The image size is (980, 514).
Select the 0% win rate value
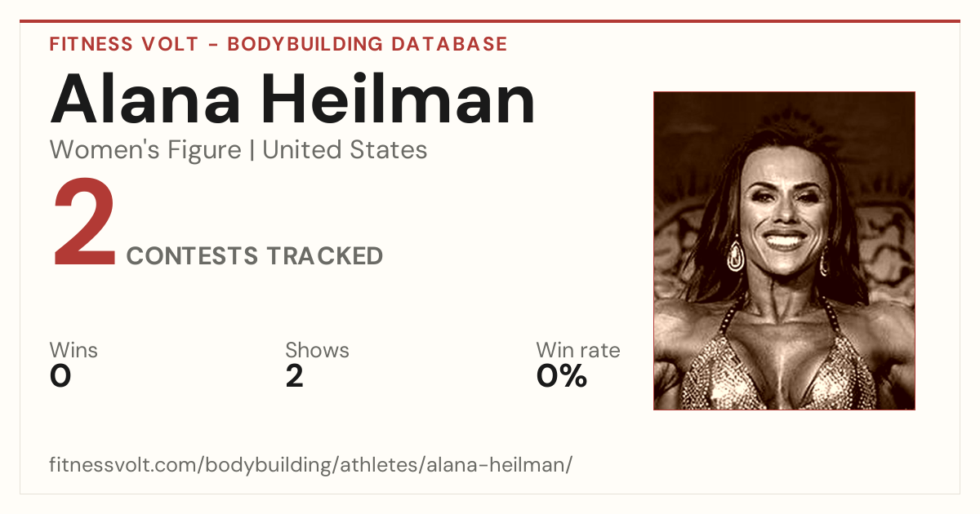click(562, 376)
